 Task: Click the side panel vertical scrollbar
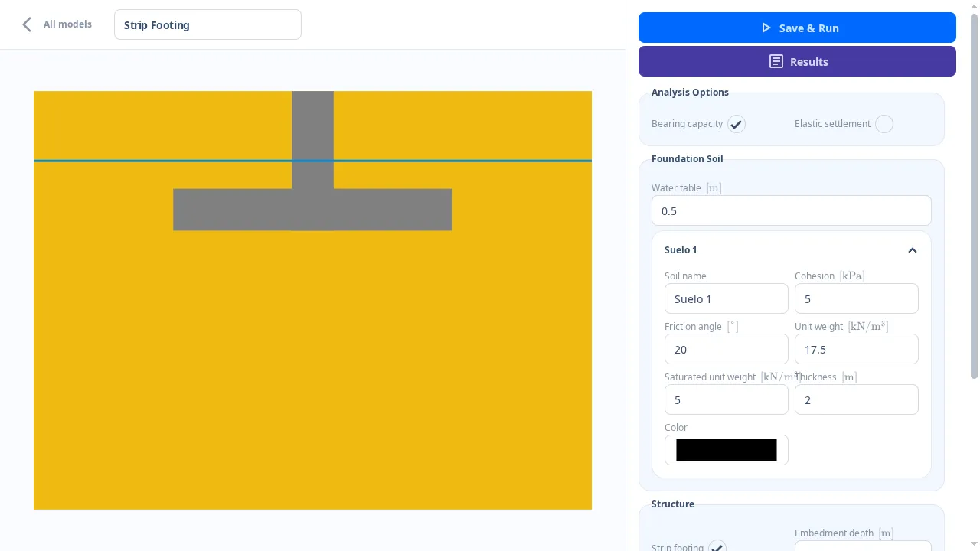click(975, 195)
